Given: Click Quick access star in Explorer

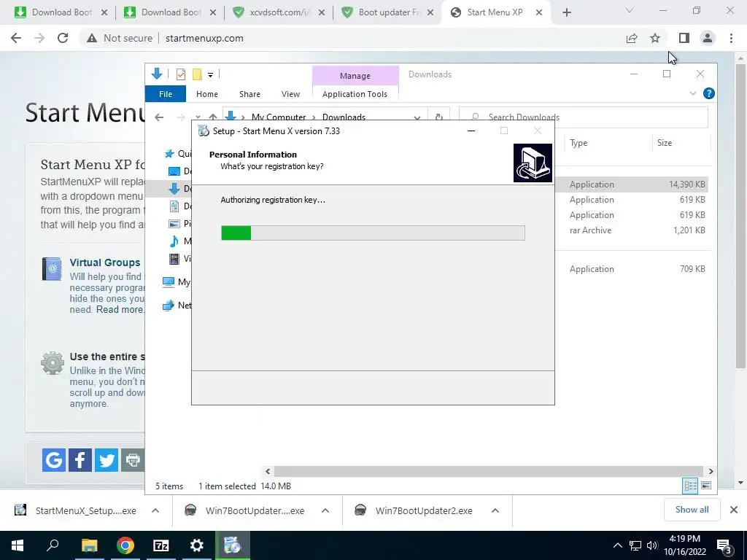Looking at the screenshot, I should tap(169, 154).
